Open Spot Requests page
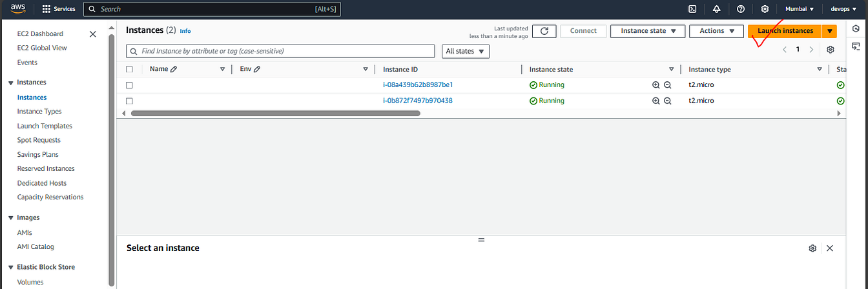This screenshot has width=868, height=289. [39, 140]
